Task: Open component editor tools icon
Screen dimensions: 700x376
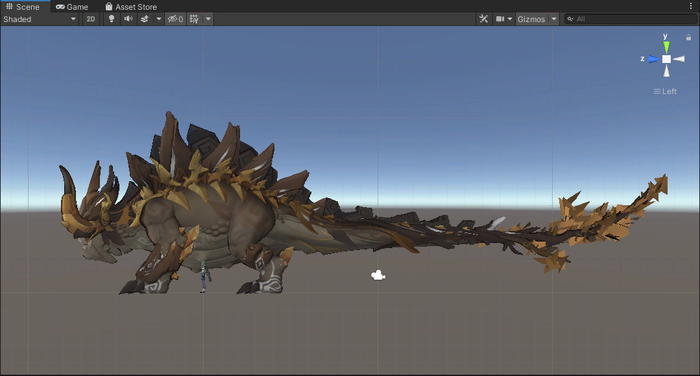Action: pyautogui.click(x=483, y=19)
